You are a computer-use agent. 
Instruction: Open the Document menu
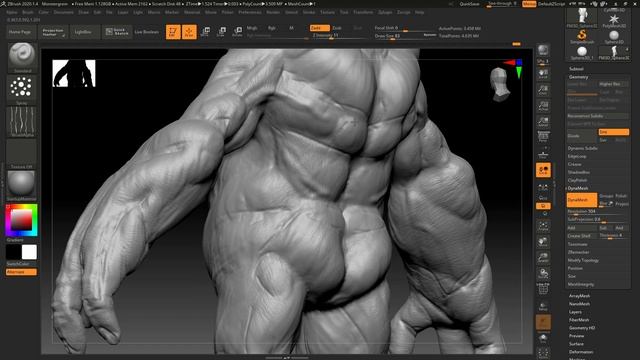64,12
